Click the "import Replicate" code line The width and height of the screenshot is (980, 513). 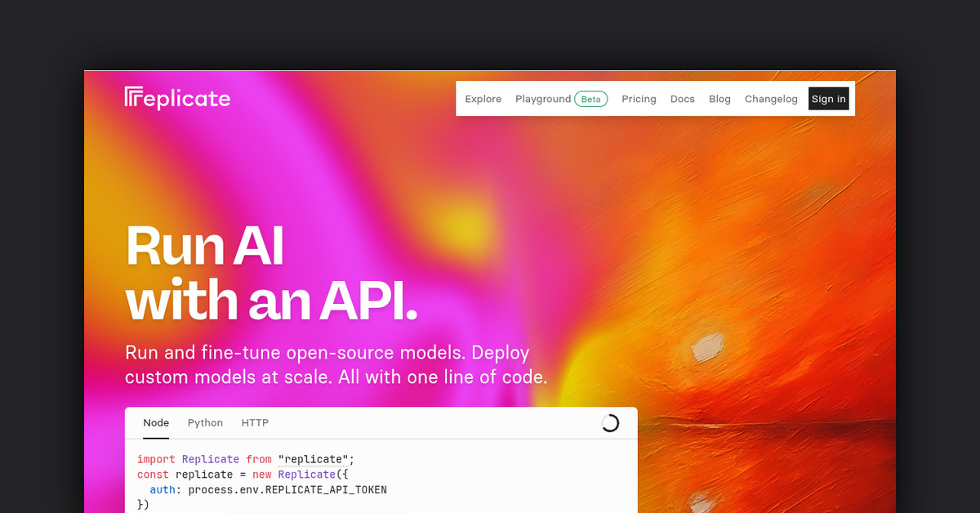[x=188, y=459]
